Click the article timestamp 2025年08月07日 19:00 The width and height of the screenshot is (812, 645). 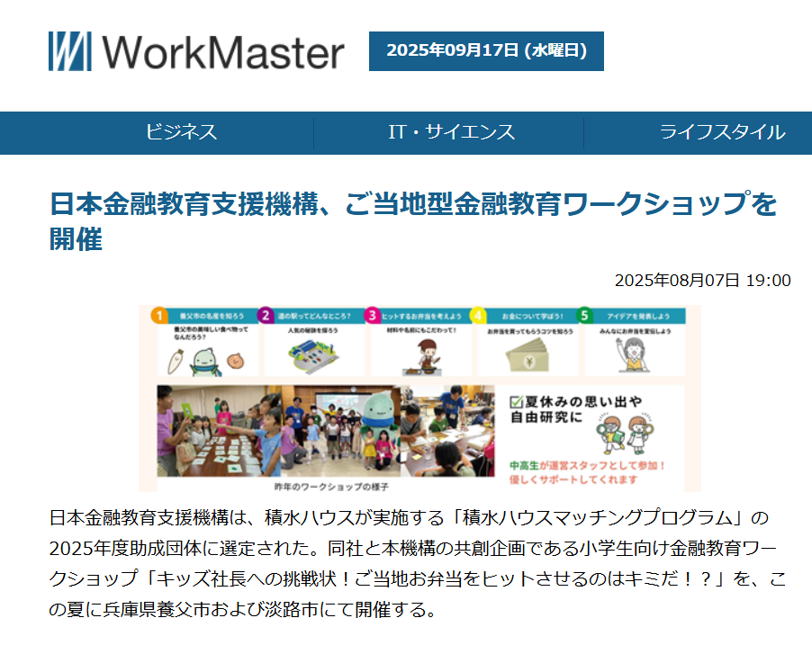702,281
